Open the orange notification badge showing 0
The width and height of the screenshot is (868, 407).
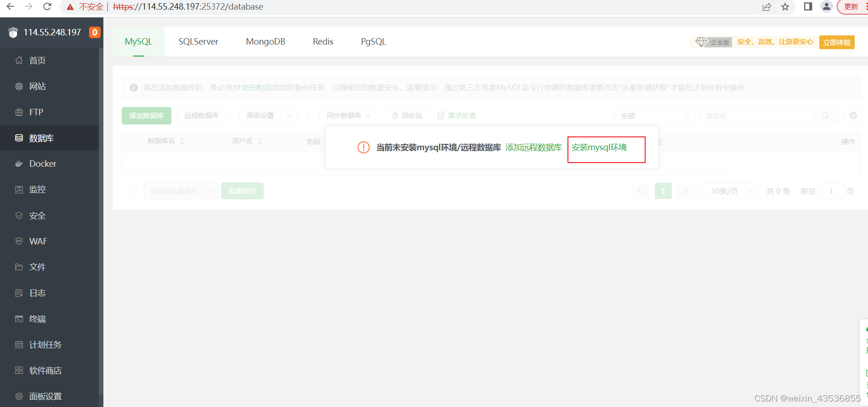click(x=95, y=32)
